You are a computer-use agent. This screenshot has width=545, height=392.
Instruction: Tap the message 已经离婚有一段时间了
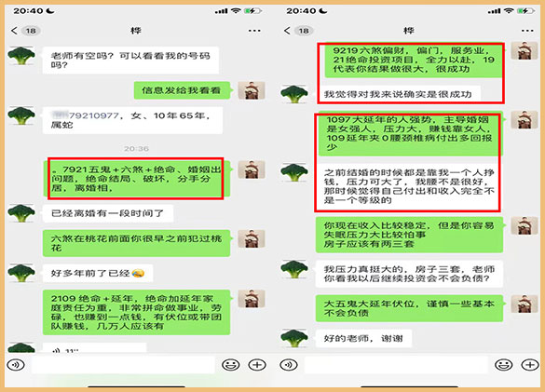(108, 213)
